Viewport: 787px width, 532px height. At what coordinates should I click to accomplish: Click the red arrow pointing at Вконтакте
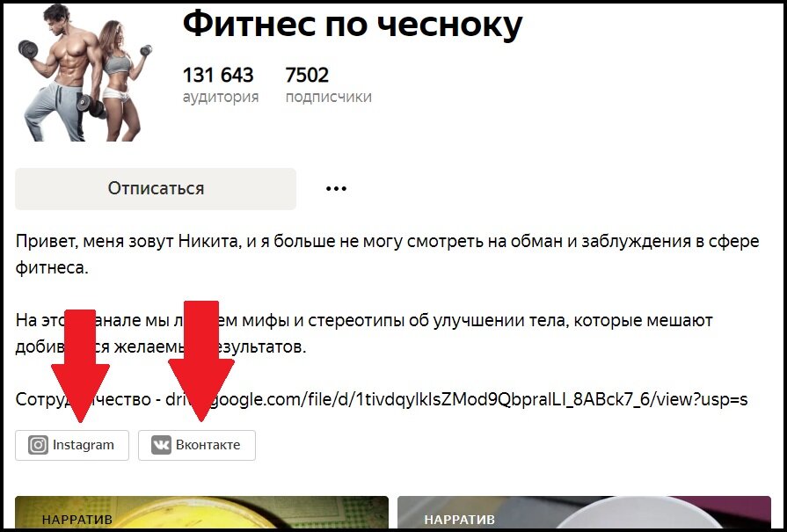tap(201, 361)
